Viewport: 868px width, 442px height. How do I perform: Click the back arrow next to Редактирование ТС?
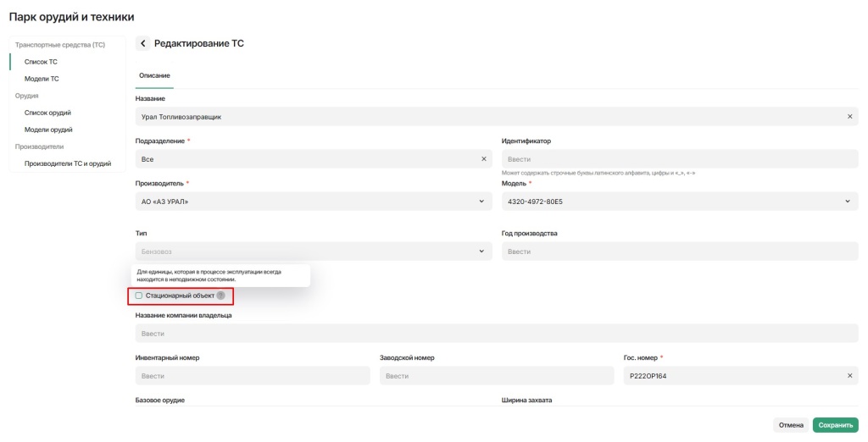pos(143,43)
